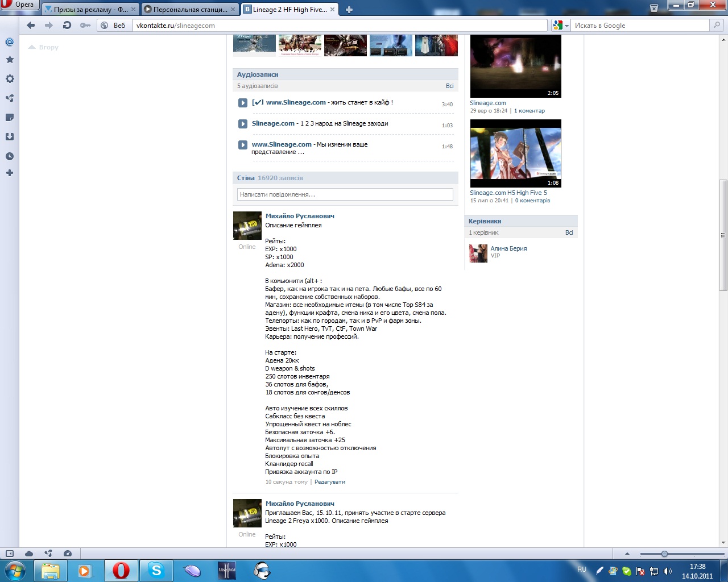This screenshot has height=582, width=728.
Task: Open a new tab with plus button
Action: (349, 9)
